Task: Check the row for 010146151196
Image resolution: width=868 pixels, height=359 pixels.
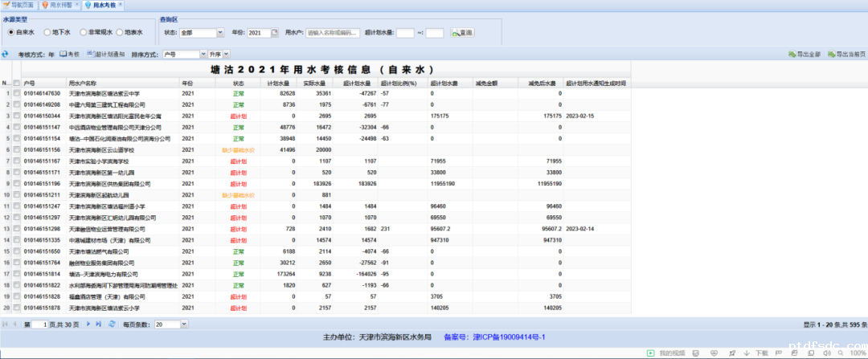Action: tap(17, 184)
